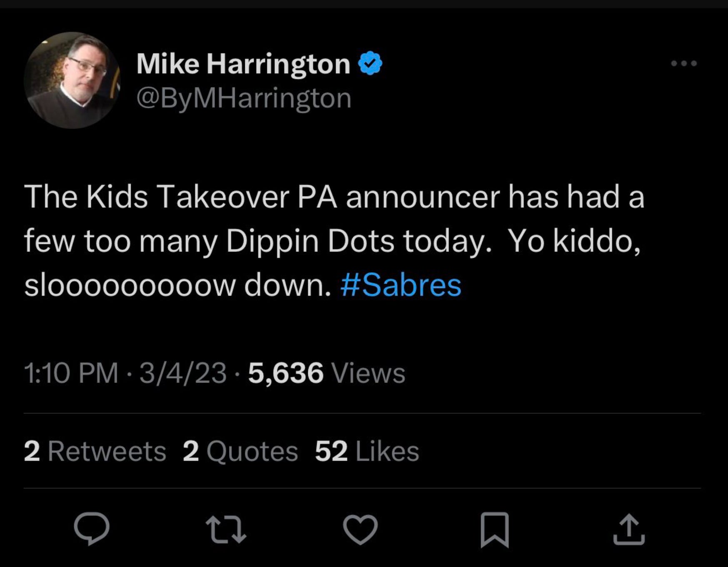Open the three-dot more options menu
The image size is (728, 567).
[683, 64]
